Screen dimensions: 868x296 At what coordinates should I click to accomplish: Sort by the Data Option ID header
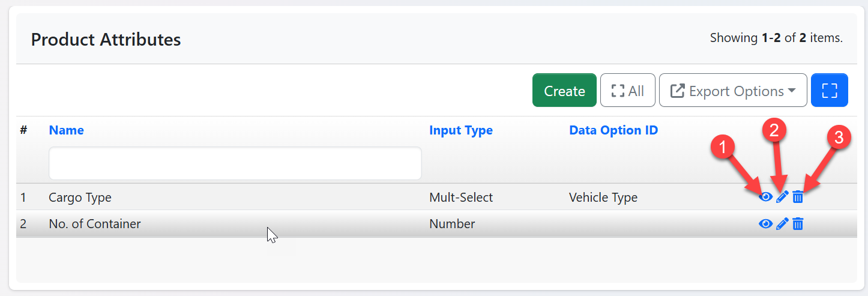(x=613, y=130)
